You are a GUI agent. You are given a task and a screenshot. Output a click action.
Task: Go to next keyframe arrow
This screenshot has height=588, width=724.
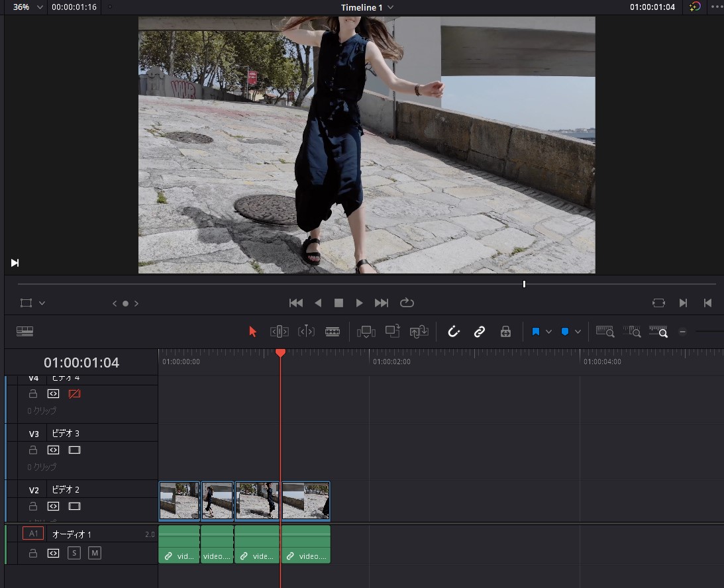click(x=136, y=303)
